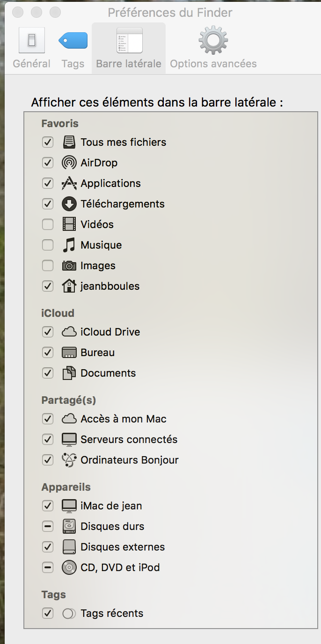321x644 pixels.
Task: Uncheck the Tous mes fichiers checkbox
Action: pyautogui.click(x=48, y=142)
